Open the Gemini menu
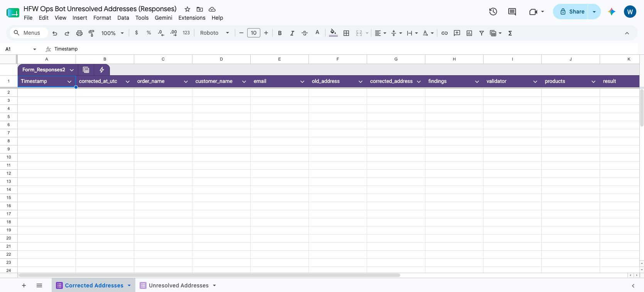This screenshot has height=292, width=644. (164, 18)
